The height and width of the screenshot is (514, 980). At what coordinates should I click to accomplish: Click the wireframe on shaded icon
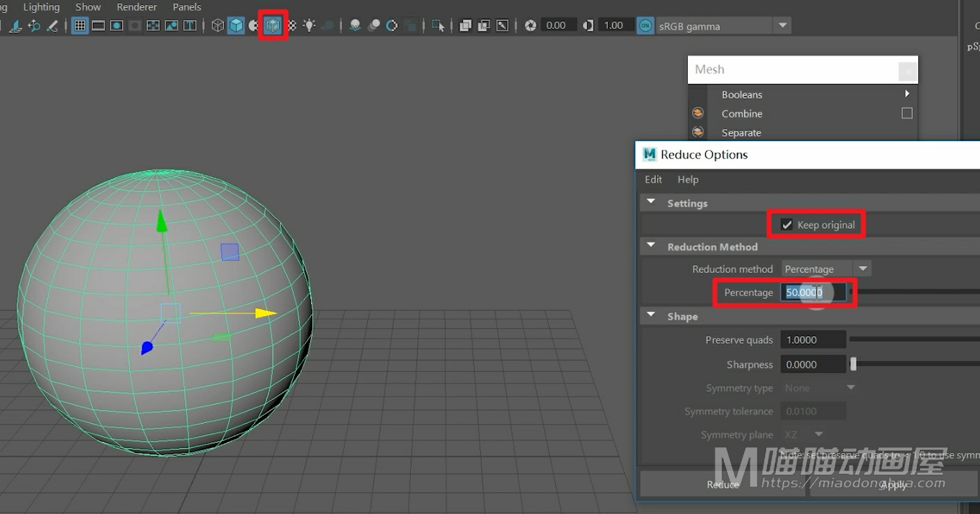[x=273, y=26]
